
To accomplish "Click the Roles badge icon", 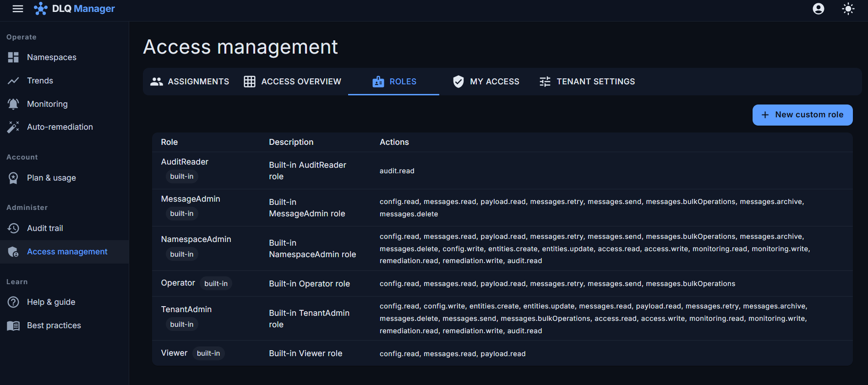I will [378, 82].
